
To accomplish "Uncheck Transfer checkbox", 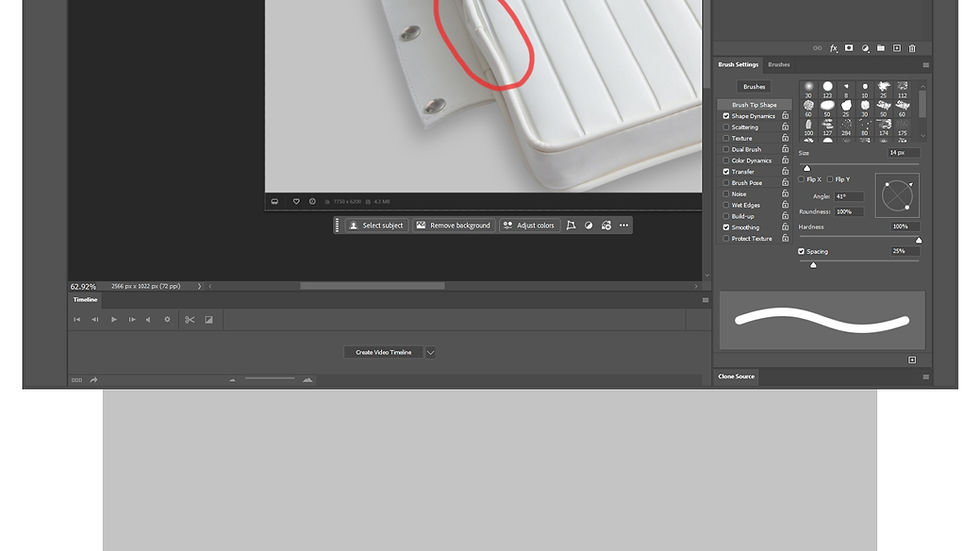I will pyautogui.click(x=726, y=171).
